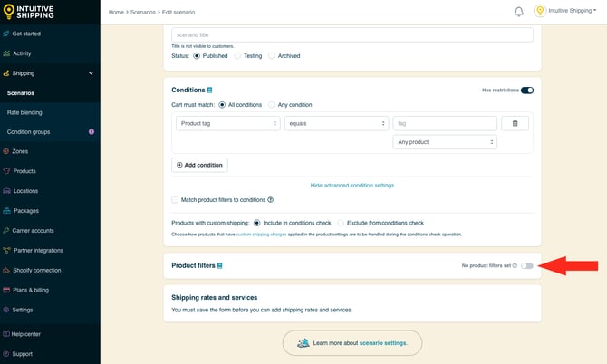Open Rate blending in sidebar
The width and height of the screenshot is (607, 364).
(24, 112)
